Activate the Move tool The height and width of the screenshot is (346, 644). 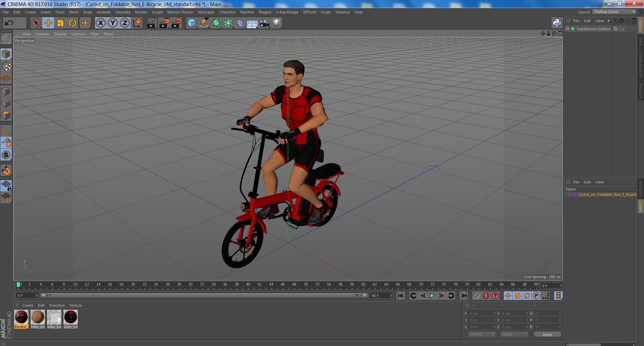click(x=48, y=23)
